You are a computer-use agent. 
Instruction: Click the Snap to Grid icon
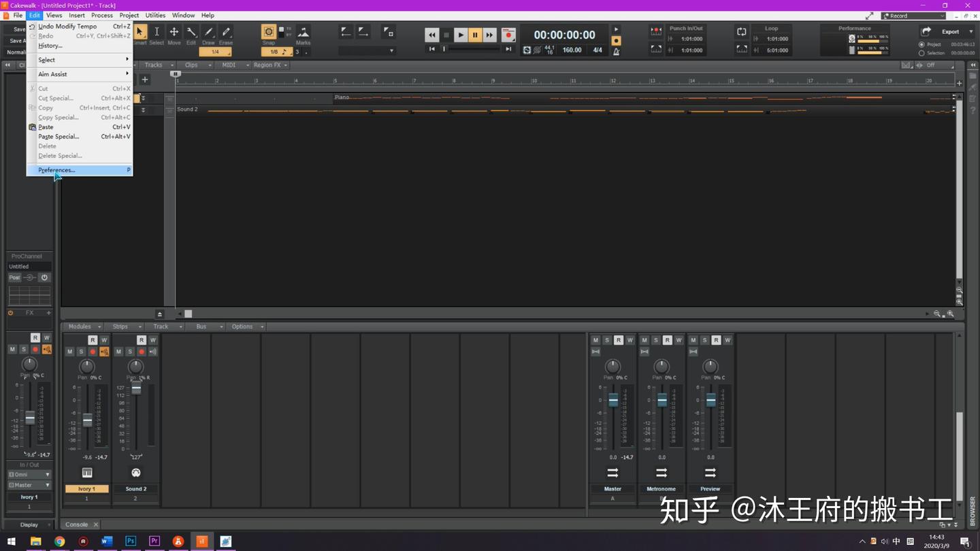(269, 32)
